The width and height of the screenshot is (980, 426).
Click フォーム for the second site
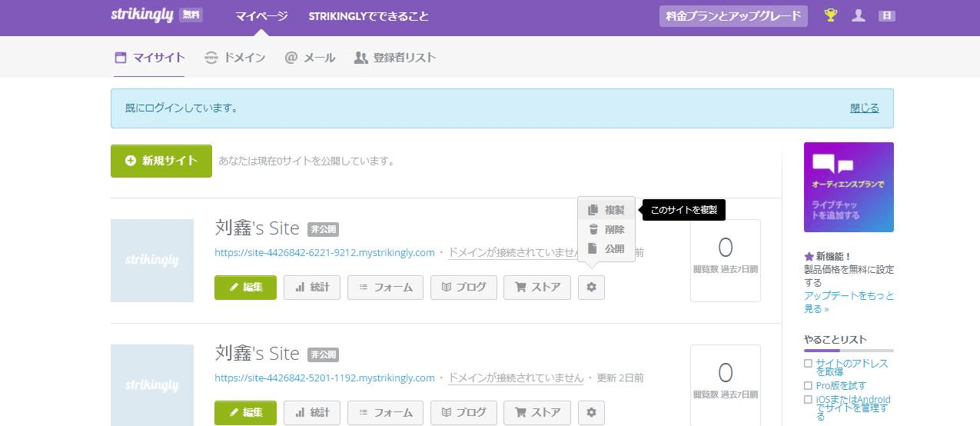point(386,413)
